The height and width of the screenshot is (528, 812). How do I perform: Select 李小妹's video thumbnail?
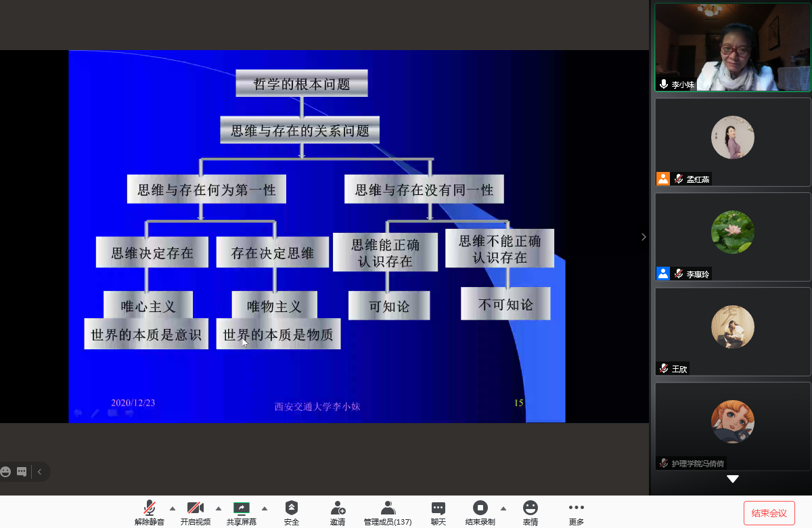(x=732, y=47)
